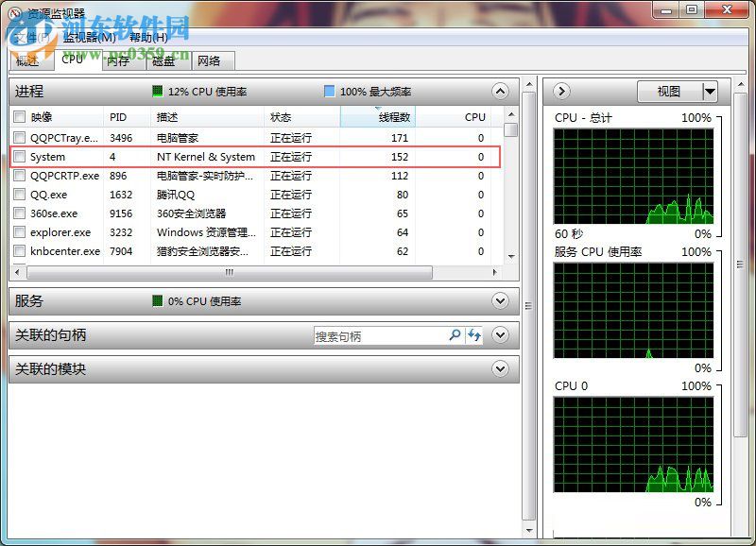Click the magnifier icon in the handle search bar
This screenshot has height=546, width=756.
pos(455,335)
